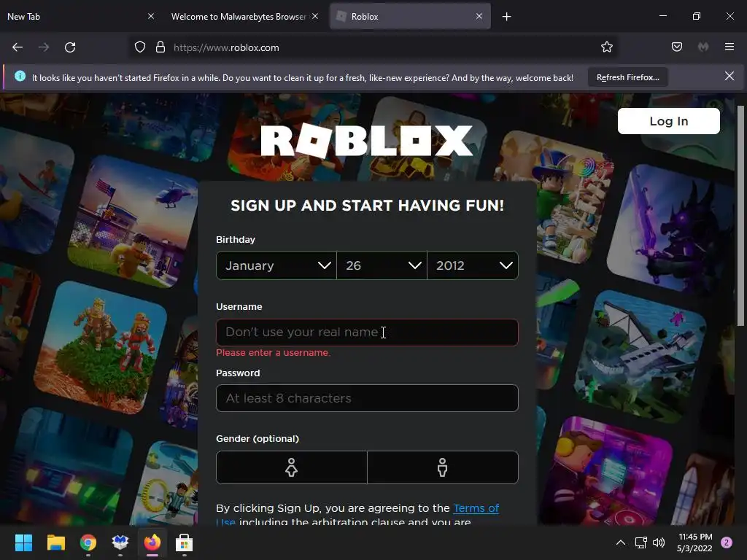Image resolution: width=747 pixels, height=560 pixels.
Task: Reload the Roblox page
Action: [70, 47]
